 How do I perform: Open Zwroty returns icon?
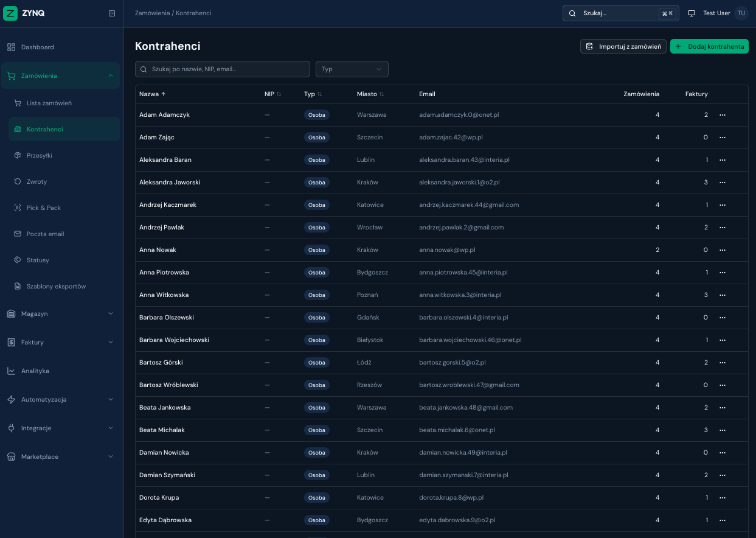point(18,181)
